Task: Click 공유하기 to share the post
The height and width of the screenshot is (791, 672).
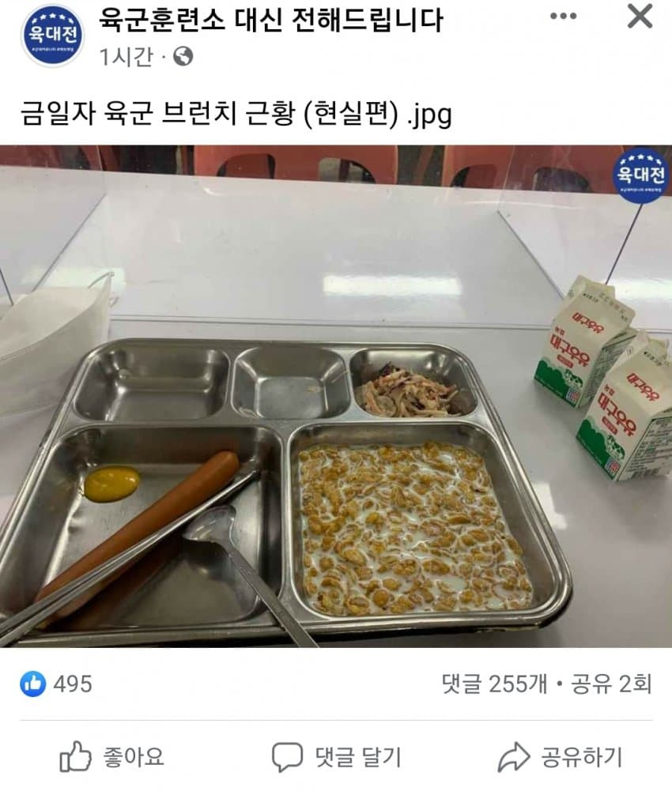Action: coord(561,757)
